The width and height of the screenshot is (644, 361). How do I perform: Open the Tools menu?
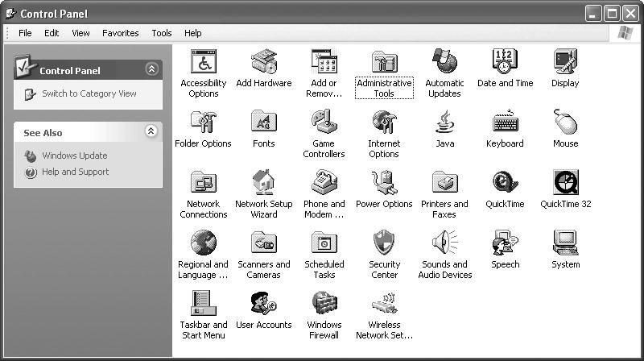click(162, 33)
